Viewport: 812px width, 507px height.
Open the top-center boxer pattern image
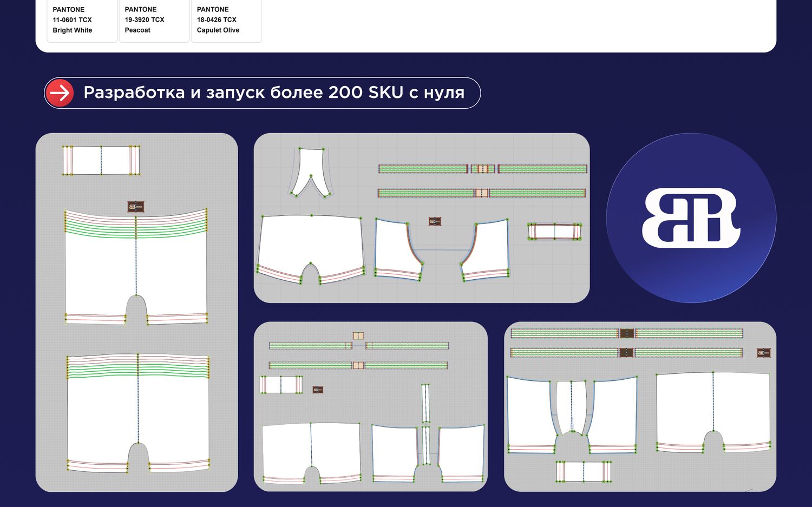tap(422, 218)
